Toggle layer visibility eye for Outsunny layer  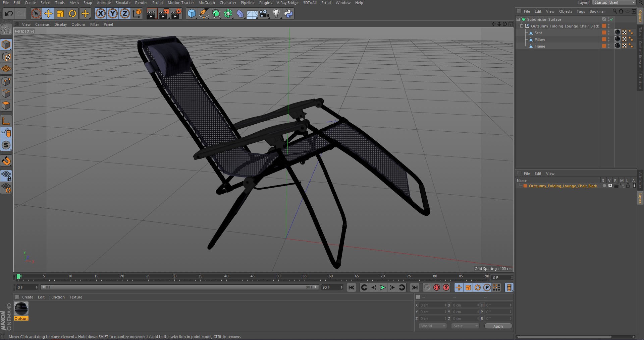610,186
